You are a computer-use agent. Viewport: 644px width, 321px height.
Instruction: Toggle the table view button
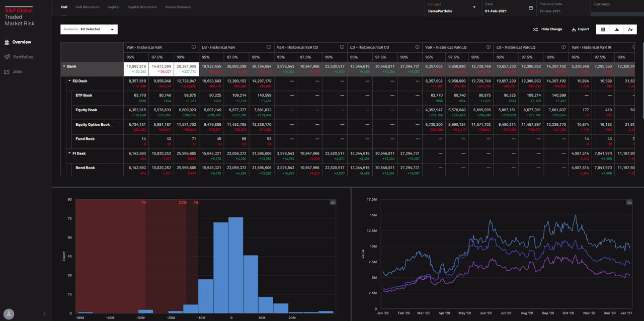603,30
